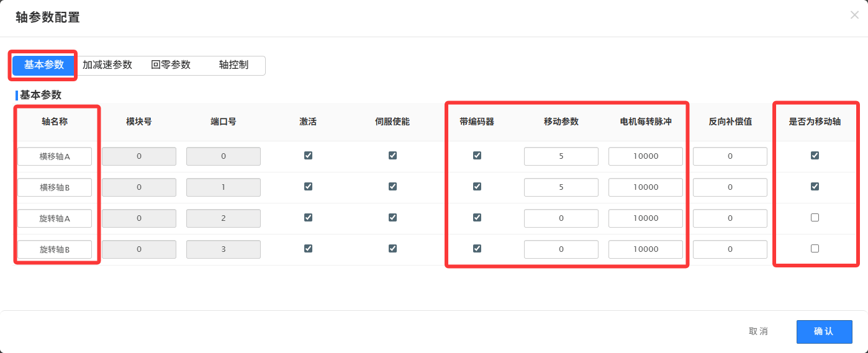Click 电机每转脉冲 field for 旋转轴A

[x=646, y=218]
